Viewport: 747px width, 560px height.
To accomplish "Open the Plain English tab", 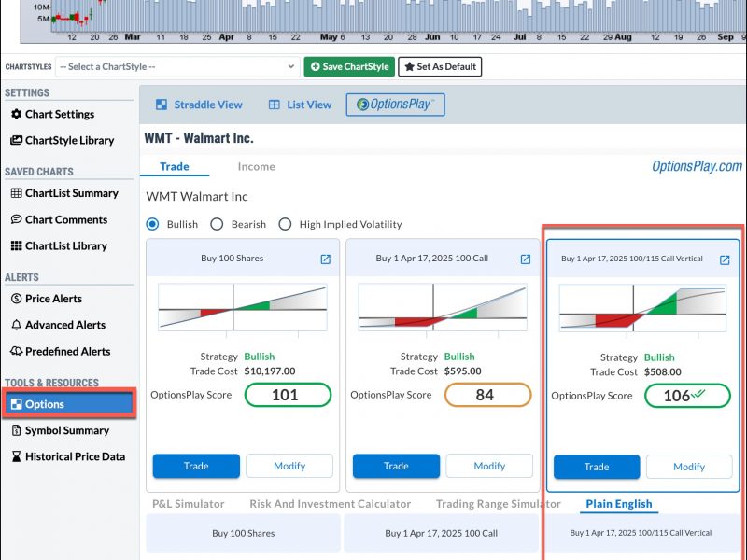I will click(619, 504).
